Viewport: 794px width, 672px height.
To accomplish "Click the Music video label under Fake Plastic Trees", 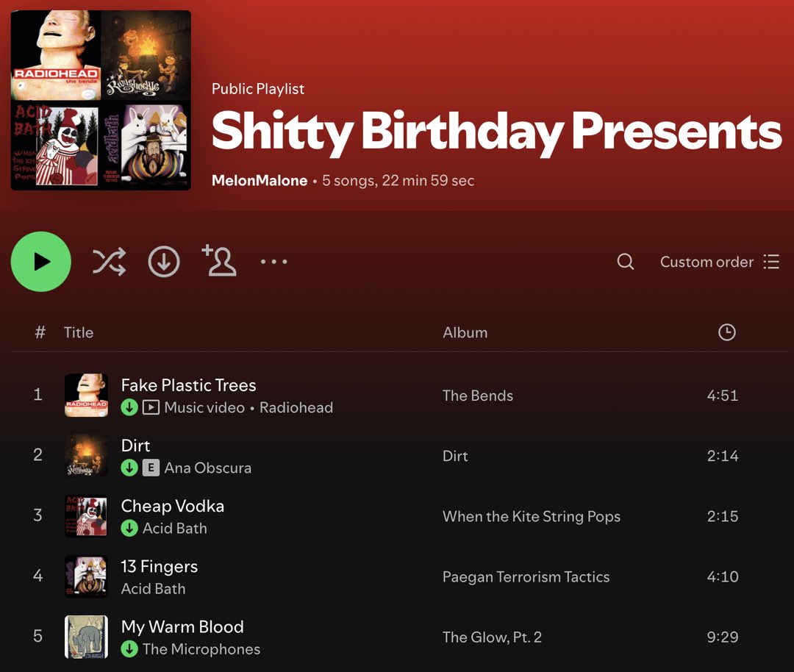I will [x=204, y=407].
